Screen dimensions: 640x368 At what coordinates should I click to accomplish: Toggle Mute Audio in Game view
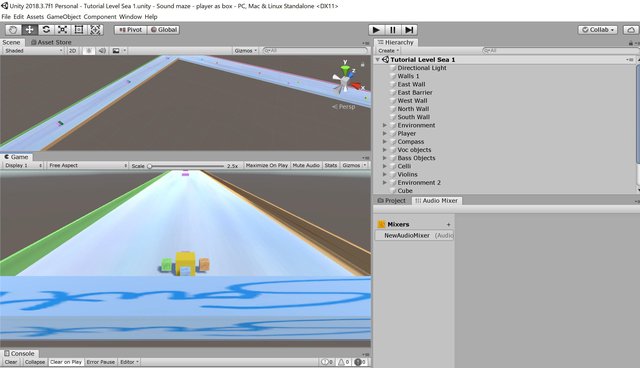point(306,165)
